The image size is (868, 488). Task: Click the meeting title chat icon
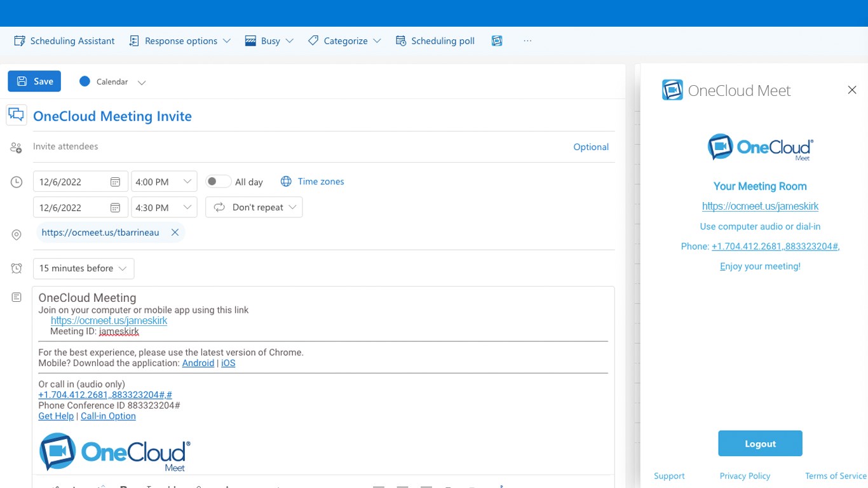pyautogui.click(x=17, y=115)
